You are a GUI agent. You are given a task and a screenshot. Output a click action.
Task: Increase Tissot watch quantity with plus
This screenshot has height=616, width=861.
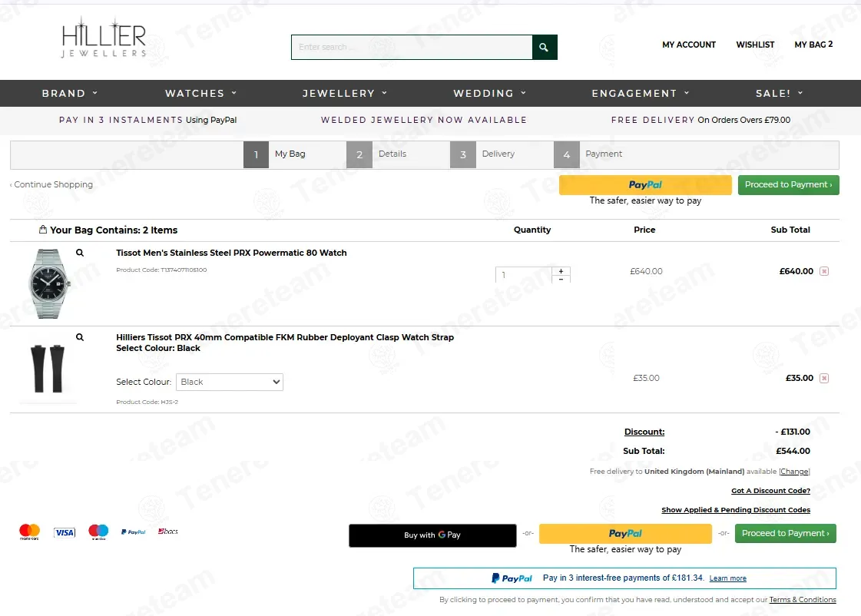point(561,271)
